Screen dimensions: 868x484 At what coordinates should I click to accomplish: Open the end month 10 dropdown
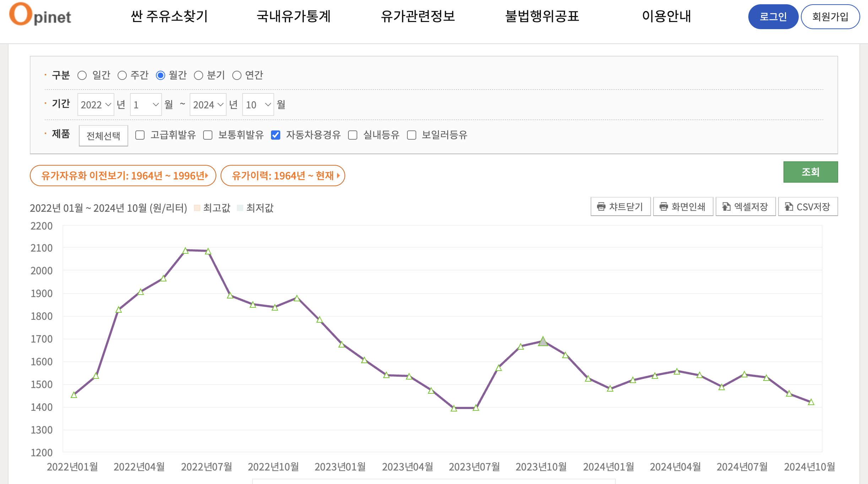[258, 104]
